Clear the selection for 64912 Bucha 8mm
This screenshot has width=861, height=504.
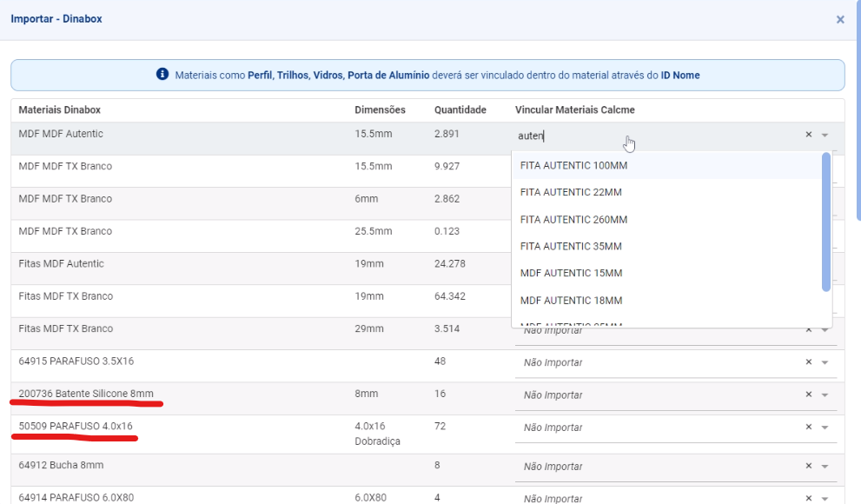[808, 467]
